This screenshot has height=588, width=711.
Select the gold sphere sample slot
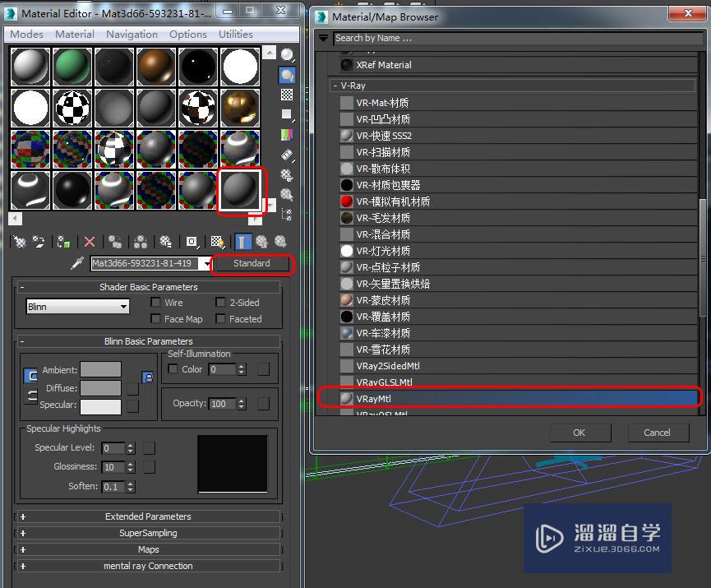pos(240,108)
